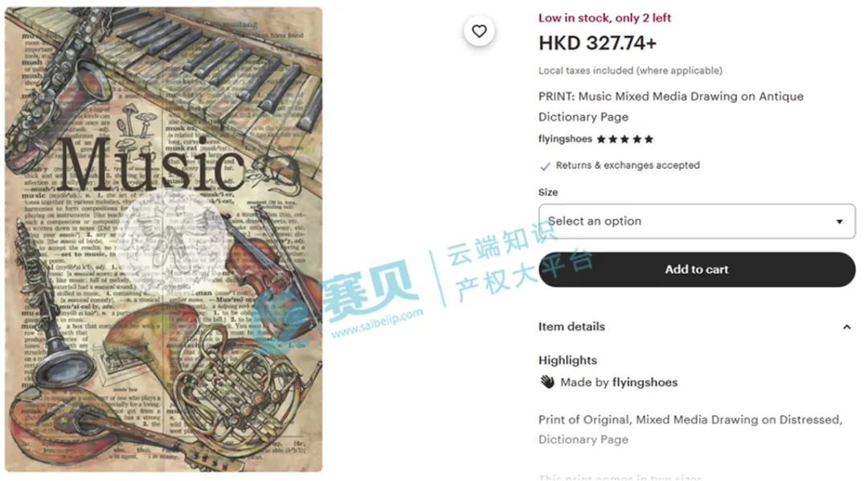
Task: Click the HKD 327.74+ price
Action: coord(597,43)
